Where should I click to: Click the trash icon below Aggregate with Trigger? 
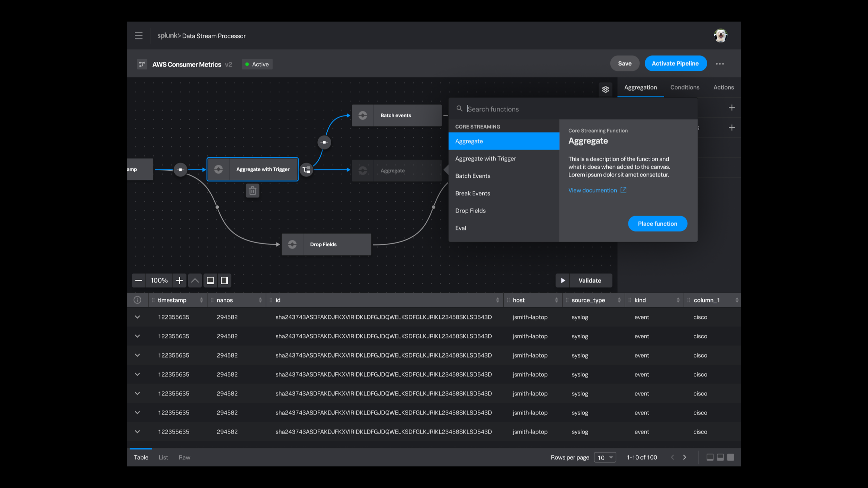252,191
